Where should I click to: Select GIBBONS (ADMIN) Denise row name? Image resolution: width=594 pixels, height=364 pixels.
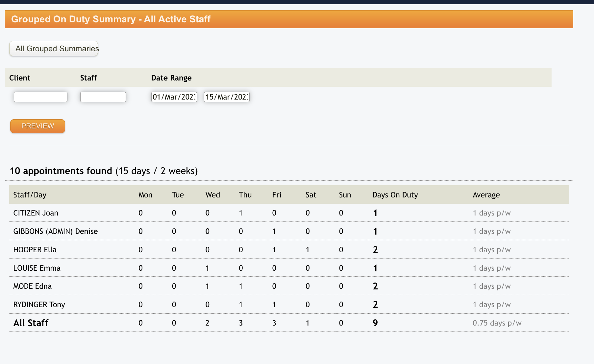click(x=55, y=231)
